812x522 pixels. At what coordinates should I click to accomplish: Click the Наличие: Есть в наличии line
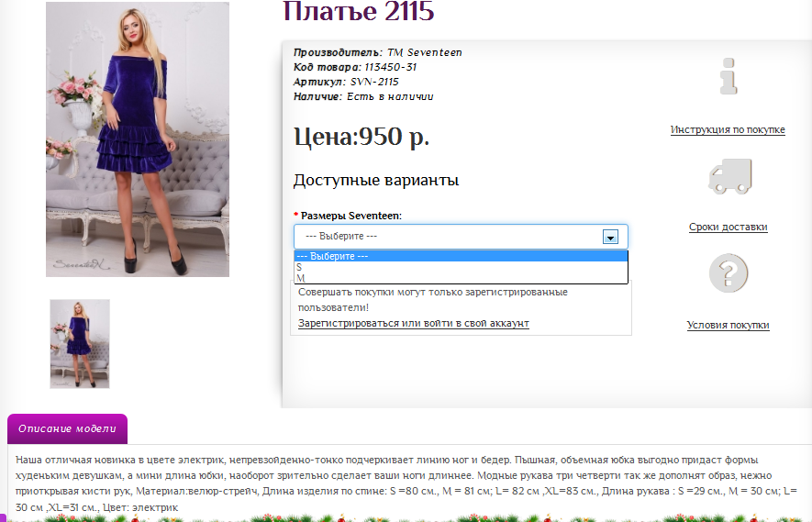(x=363, y=96)
